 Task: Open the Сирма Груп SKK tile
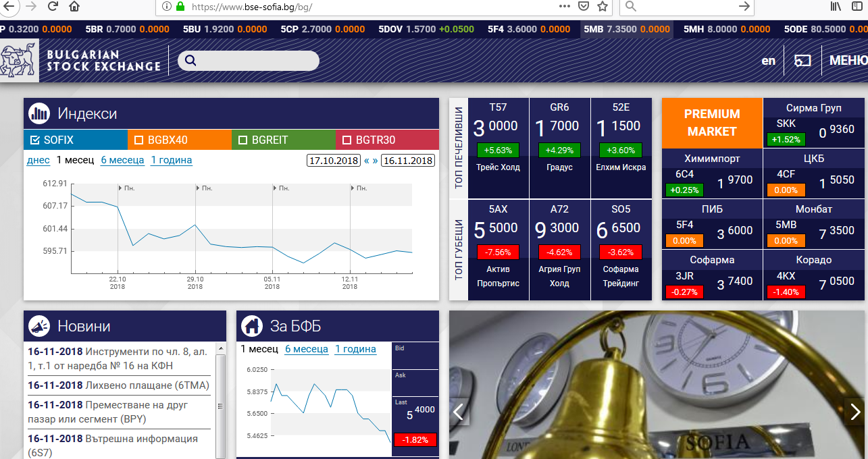[x=814, y=123]
